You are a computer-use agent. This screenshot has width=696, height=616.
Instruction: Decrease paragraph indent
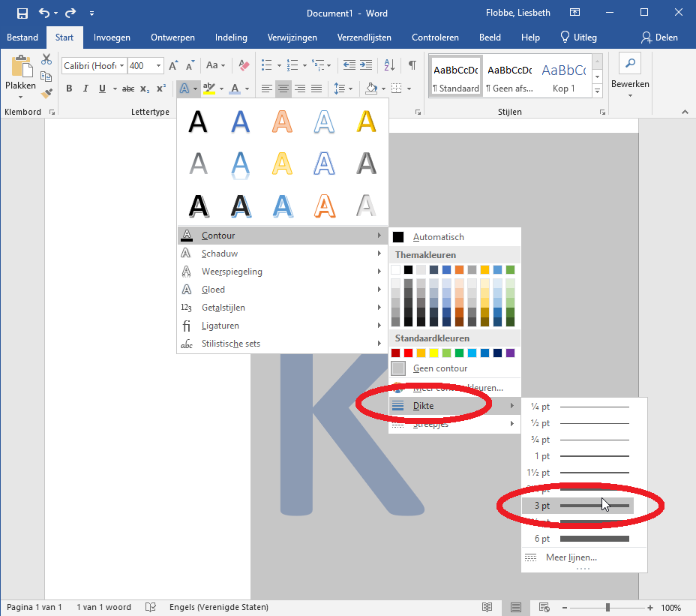[x=349, y=66]
